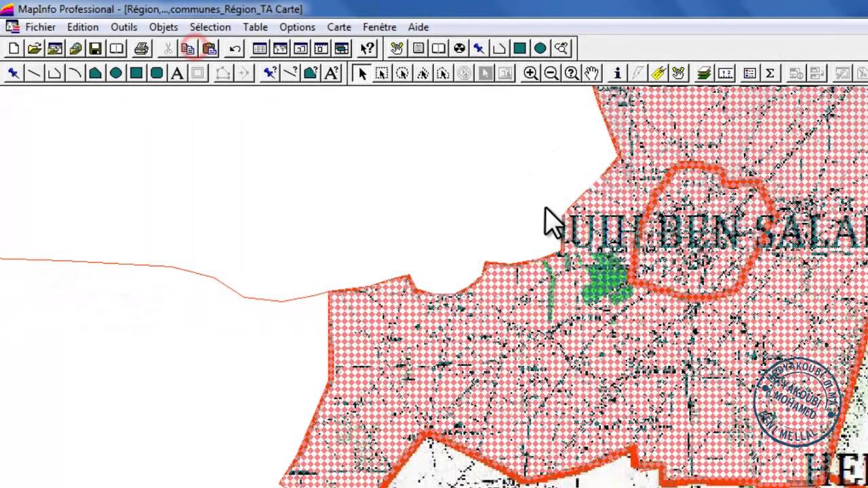The width and height of the screenshot is (868, 488).
Task: Click the map window system icon beside Fichier
Action: 12,27
